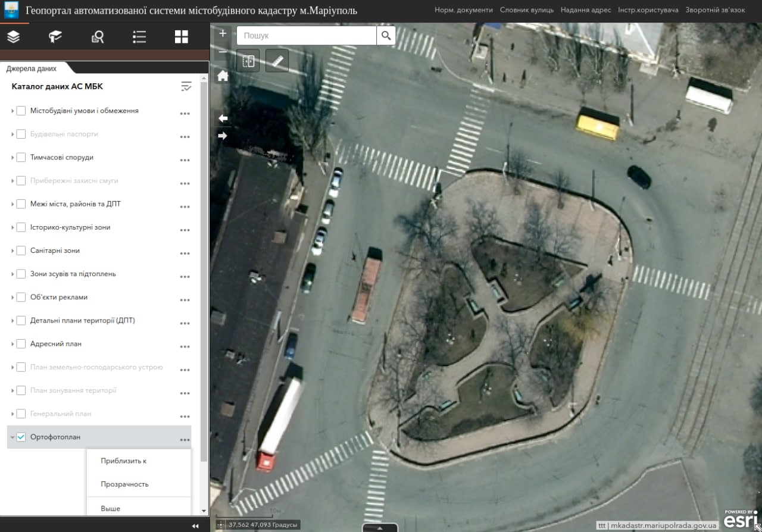
Task: Enable Містобудівні умови і обмеження layer
Action: point(21,111)
